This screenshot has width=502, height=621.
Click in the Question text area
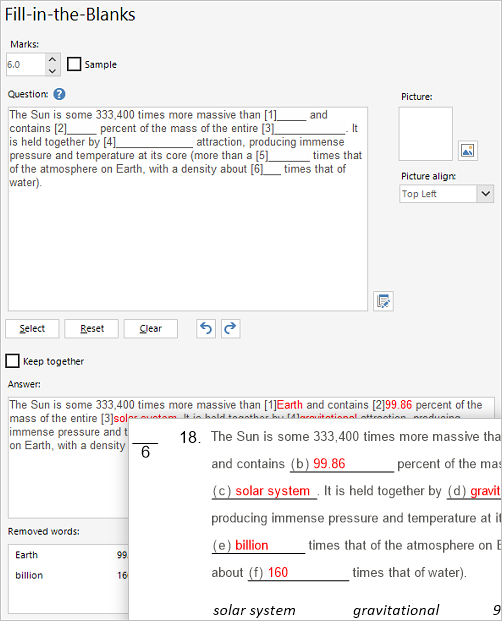coord(188,209)
